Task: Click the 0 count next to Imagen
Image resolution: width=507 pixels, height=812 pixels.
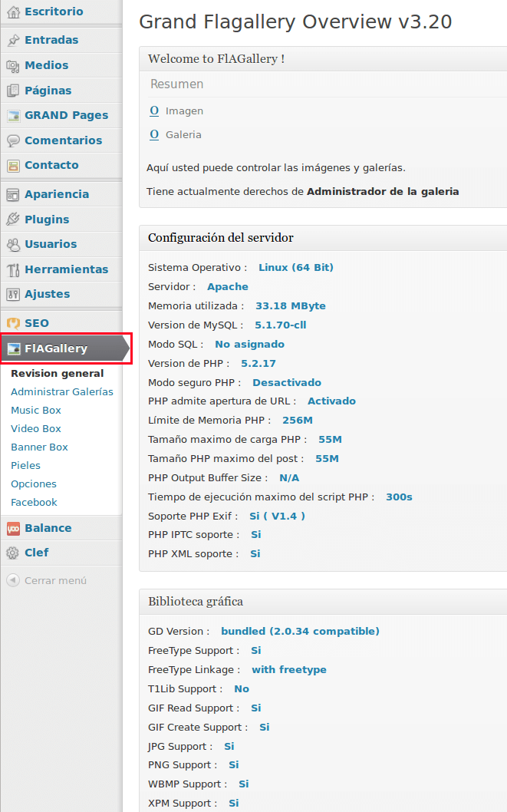Action: [154, 111]
